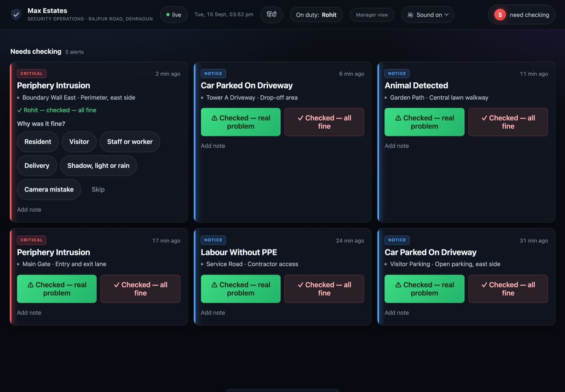Add note on Labour Without PPE alert

pyautogui.click(x=213, y=313)
